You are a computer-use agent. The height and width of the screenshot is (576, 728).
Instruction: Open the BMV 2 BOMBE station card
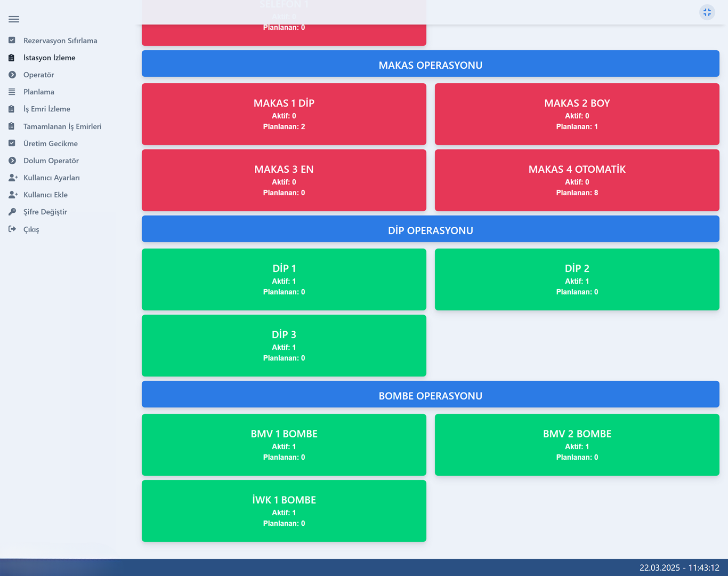click(x=577, y=445)
